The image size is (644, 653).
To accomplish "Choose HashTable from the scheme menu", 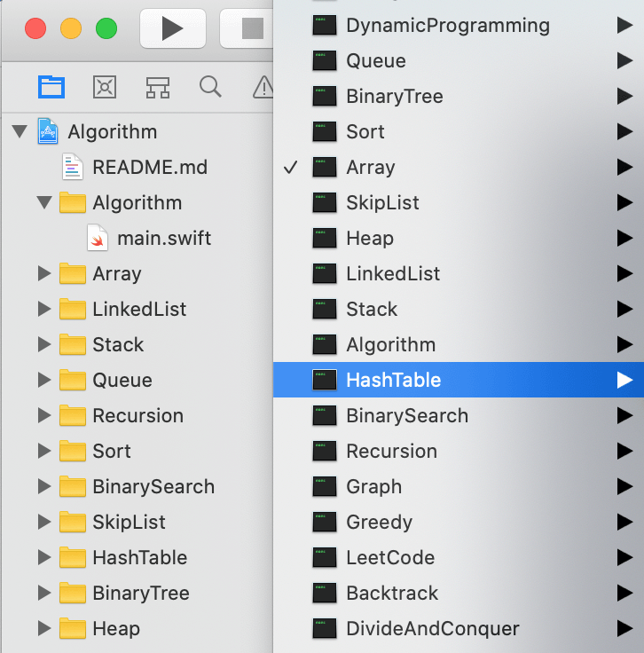I will pyautogui.click(x=393, y=380).
